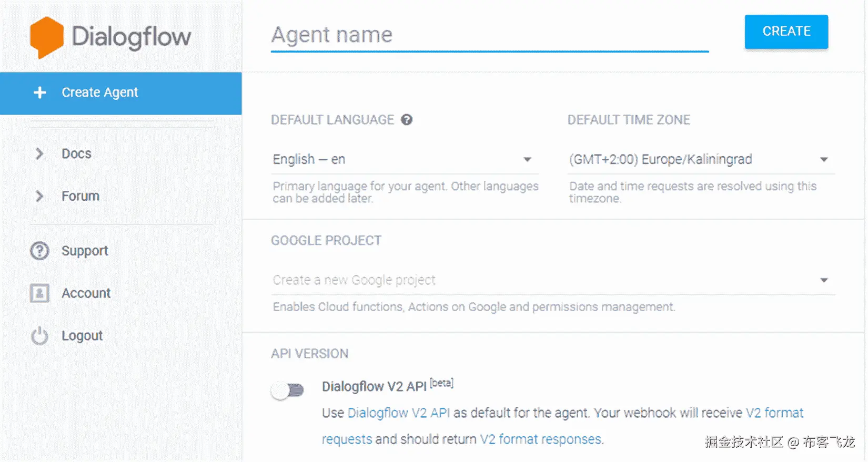
Task: Click the Google project dropdown arrow
Action: pos(824,280)
